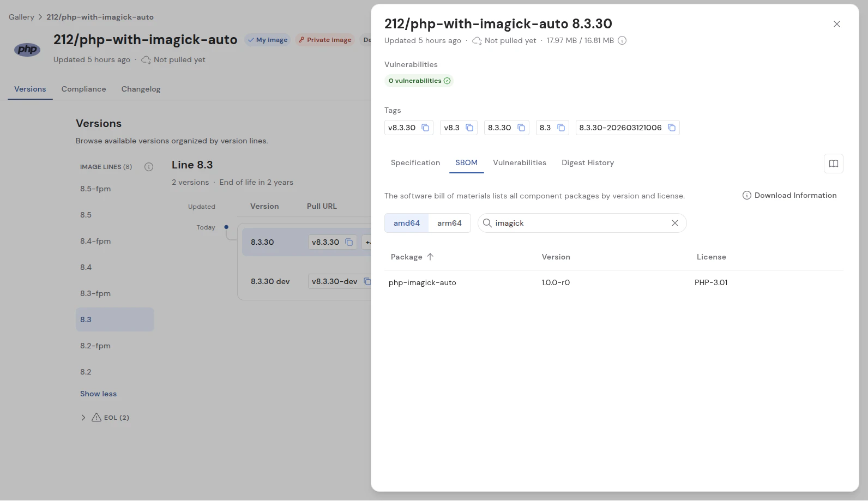This screenshot has width=868, height=501.
Task: Click the 212/php-with-imagick-auto breadcrumb
Action: [100, 17]
